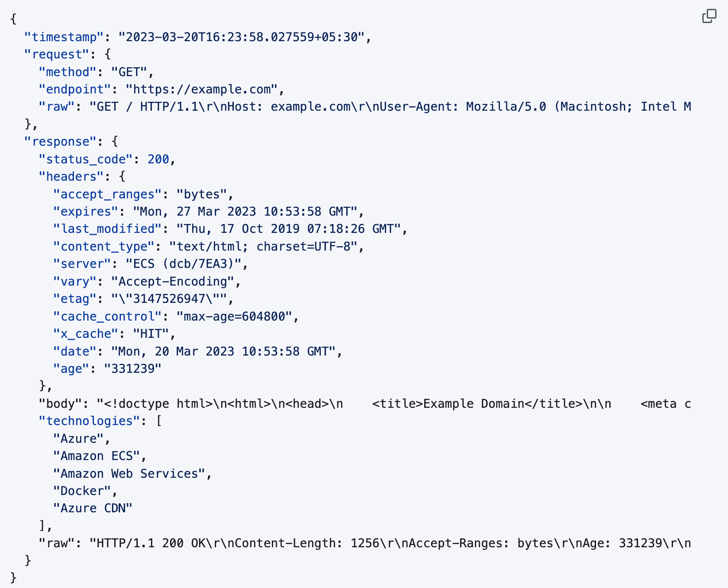The height and width of the screenshot is (588, 728).
Task: Click the "technologies" key
Action: pyautogui.click(x=93, y=421)
